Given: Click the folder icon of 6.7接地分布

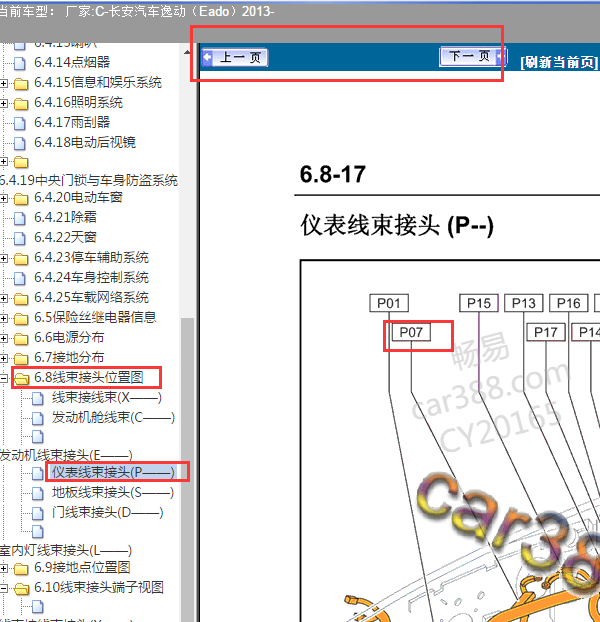Looking at the screenshot, I should point(21,359).
